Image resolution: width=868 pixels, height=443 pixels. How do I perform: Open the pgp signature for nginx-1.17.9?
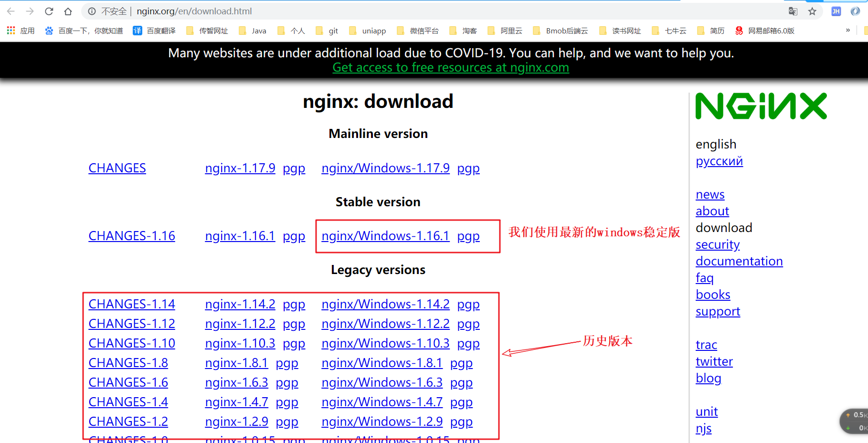294,169
